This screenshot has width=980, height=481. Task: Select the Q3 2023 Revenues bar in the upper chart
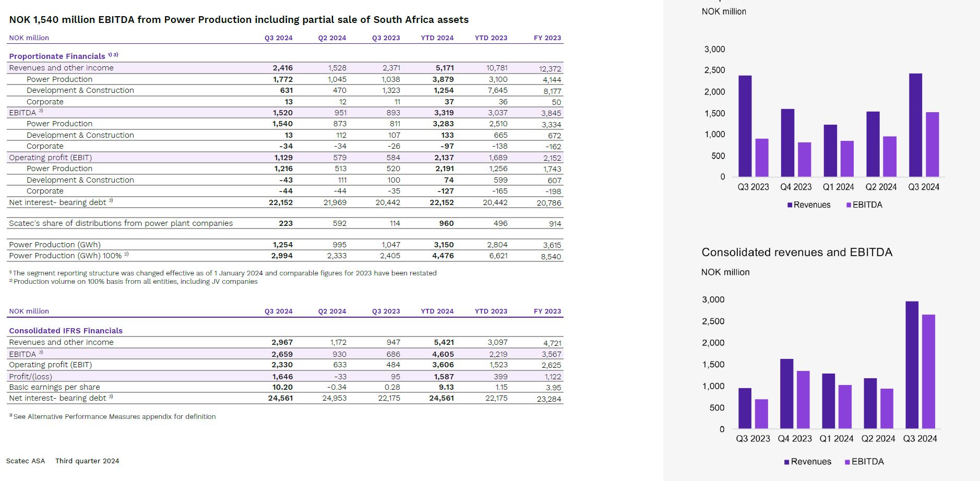tap(745, 126)
